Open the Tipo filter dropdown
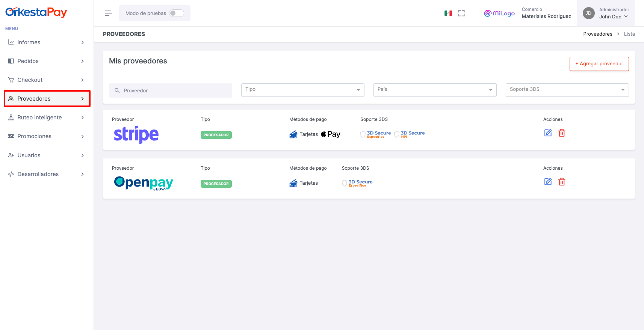Screen dimensions: 644x330 click(303, 90)
